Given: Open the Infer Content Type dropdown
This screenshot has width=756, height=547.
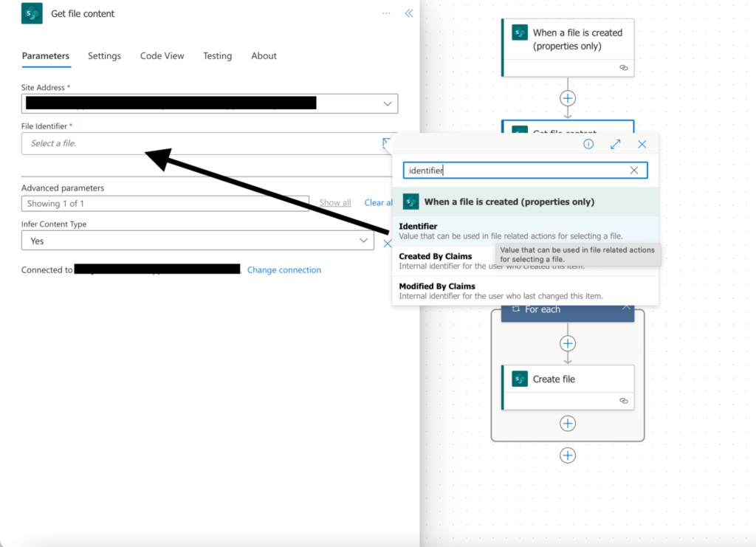Looking at the screenshot, I should pyautogui.click(x=362, y=241).
